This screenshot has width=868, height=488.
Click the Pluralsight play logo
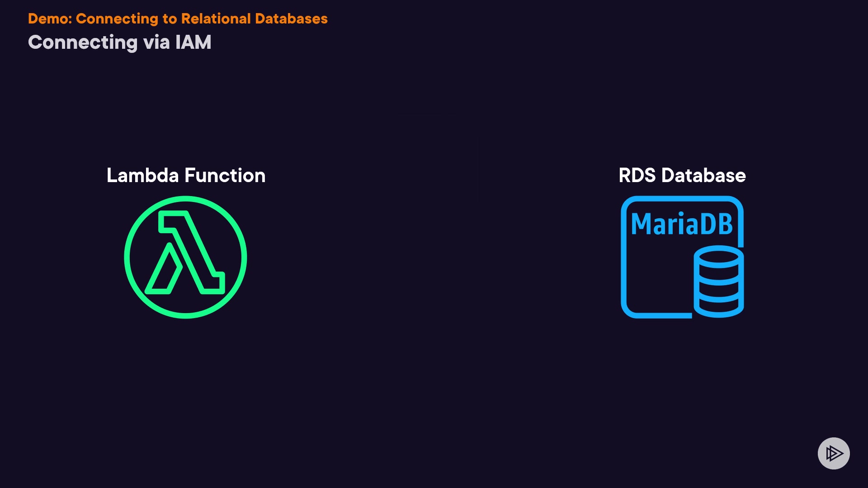coord(834,453)
